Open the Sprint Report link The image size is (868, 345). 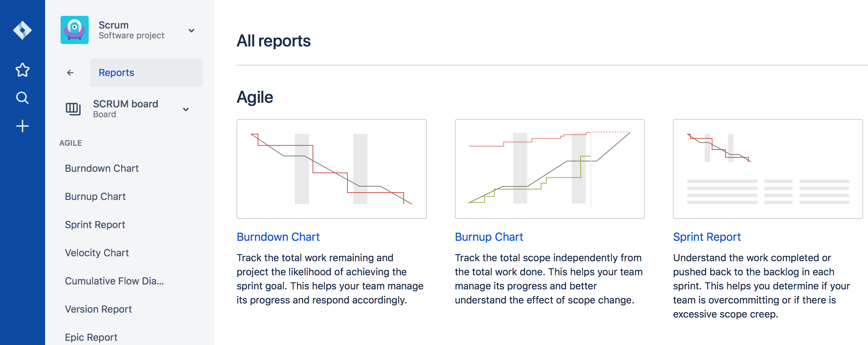(706, 237)
